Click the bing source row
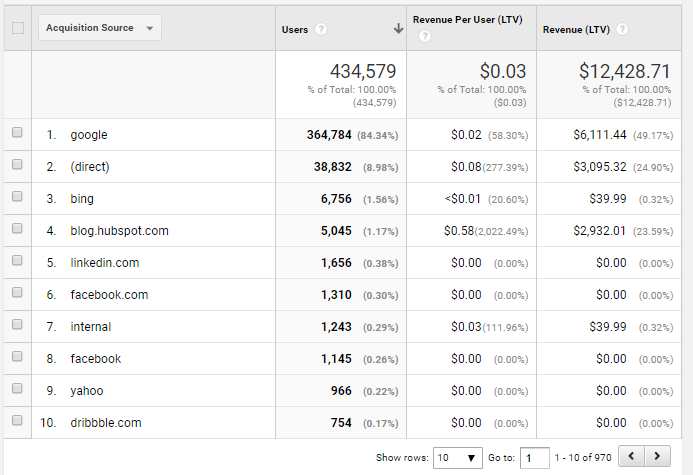 click(82, 198)
